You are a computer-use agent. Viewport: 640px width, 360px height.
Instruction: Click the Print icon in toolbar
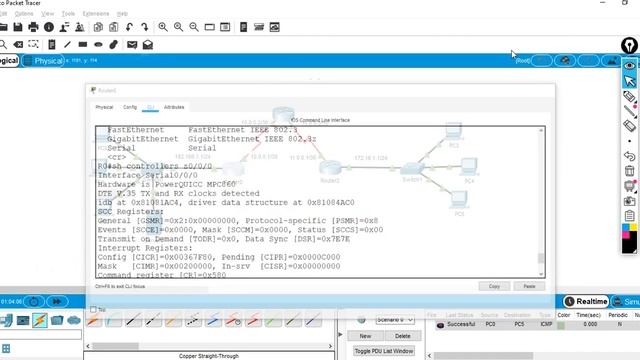pos(33,27)
